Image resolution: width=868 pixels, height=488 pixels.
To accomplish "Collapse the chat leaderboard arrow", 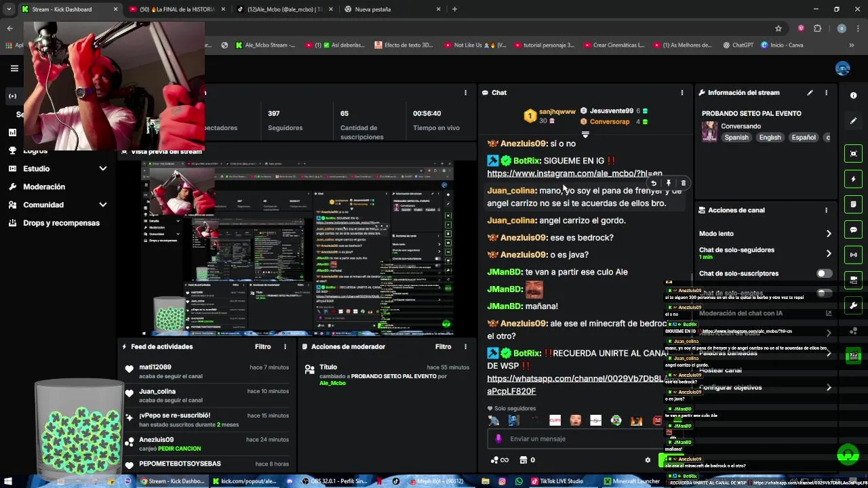I will 585,134.
